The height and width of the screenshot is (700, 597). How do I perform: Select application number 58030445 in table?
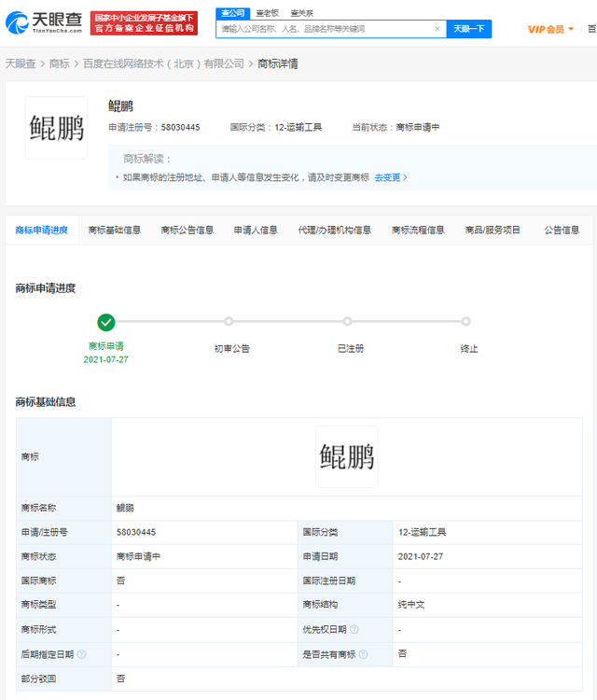click(136, 532)
